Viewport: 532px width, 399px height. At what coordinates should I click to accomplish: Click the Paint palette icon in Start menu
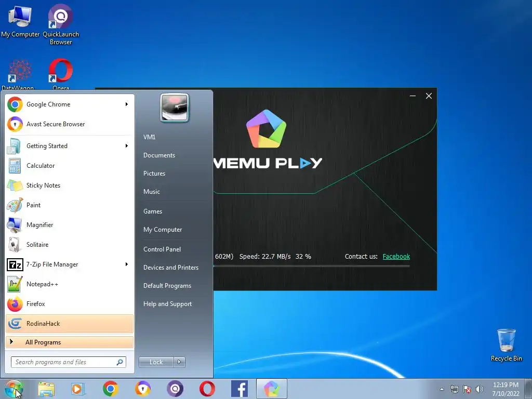tap(15, 205)
